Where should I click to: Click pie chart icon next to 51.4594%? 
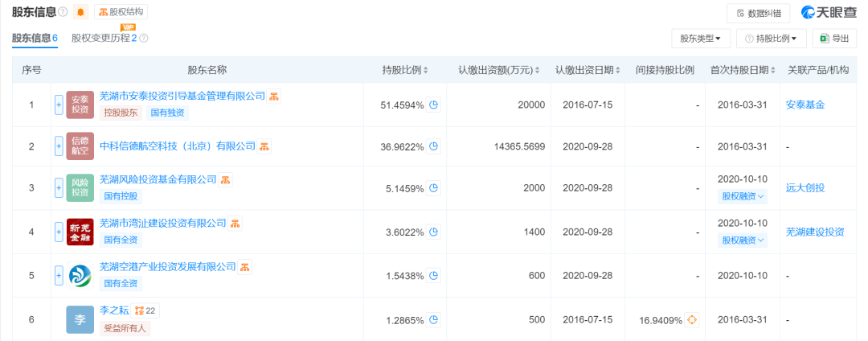(434, 105)
